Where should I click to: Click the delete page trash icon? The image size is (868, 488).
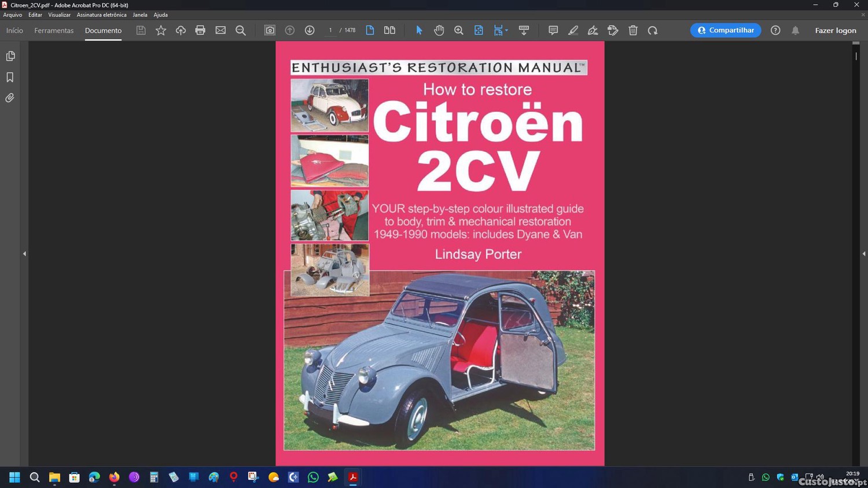633,30
